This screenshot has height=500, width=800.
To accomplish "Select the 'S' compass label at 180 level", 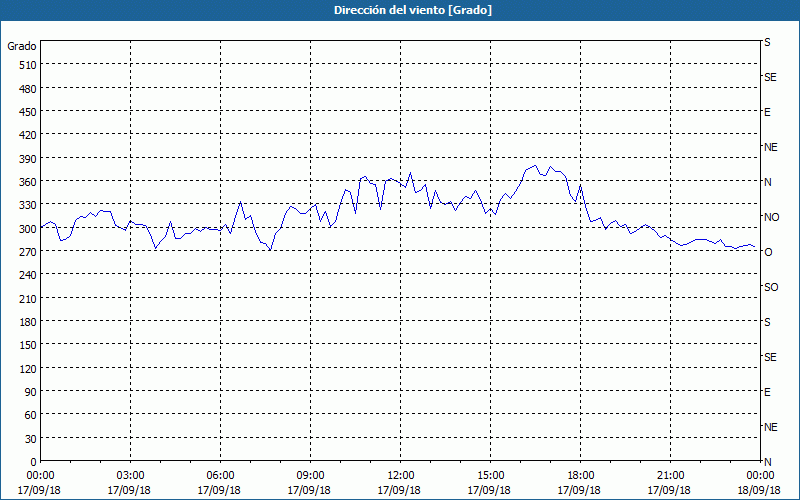I will click(x=767, y=322).
